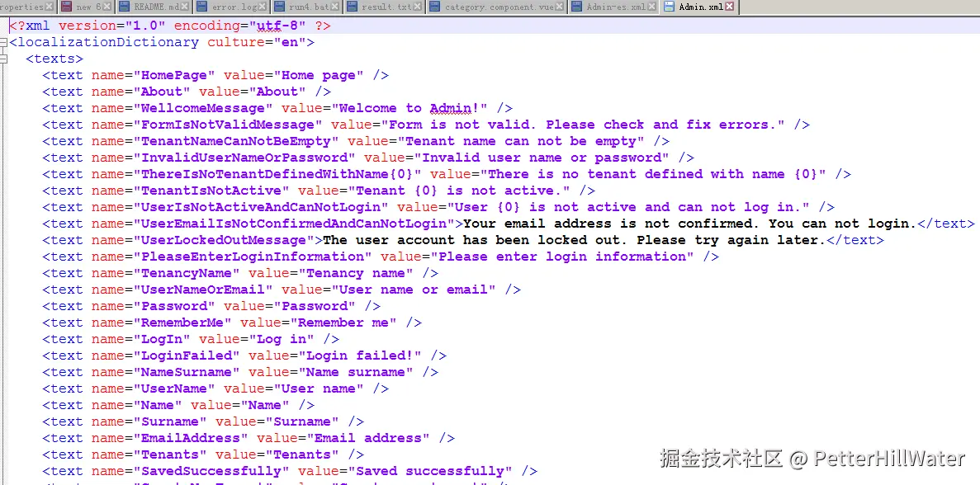Screen dimensions: 980x485
Task: Click the disk icon on run4.bat tab
Action: pos(280,7)
